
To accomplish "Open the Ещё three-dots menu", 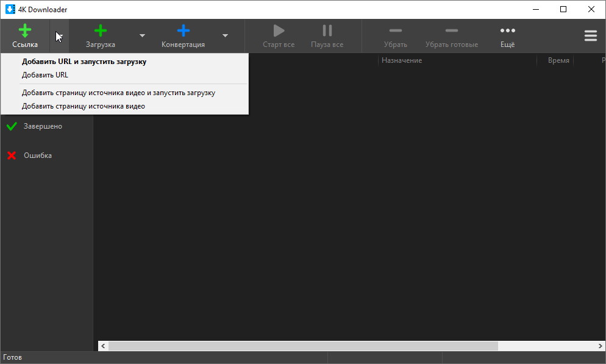I will point(507,31).
